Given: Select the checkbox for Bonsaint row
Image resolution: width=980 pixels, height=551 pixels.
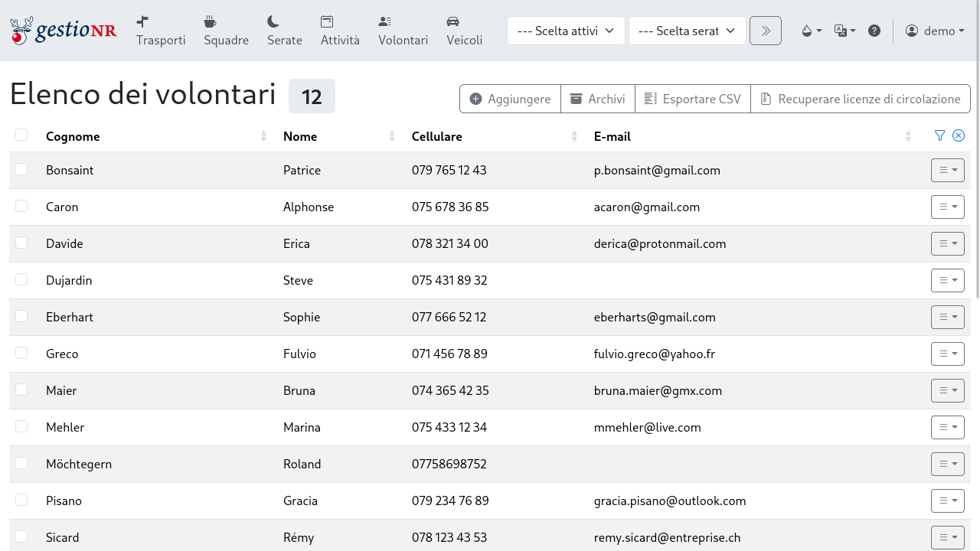Looking at the screenshot, I should click(x=21, y=169).
